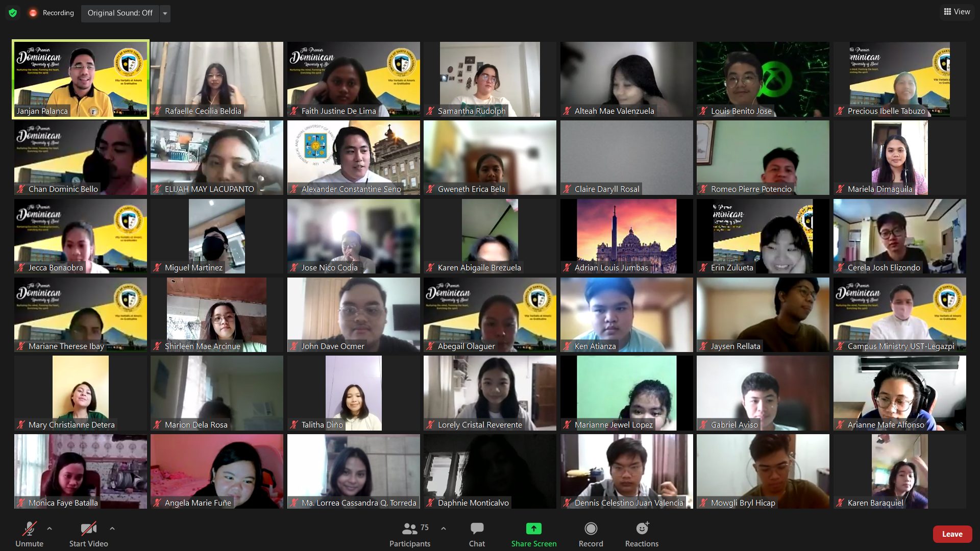Click the green Share Screen icon
The height and width of the screenshot is (551, 980).
[533, 529]
